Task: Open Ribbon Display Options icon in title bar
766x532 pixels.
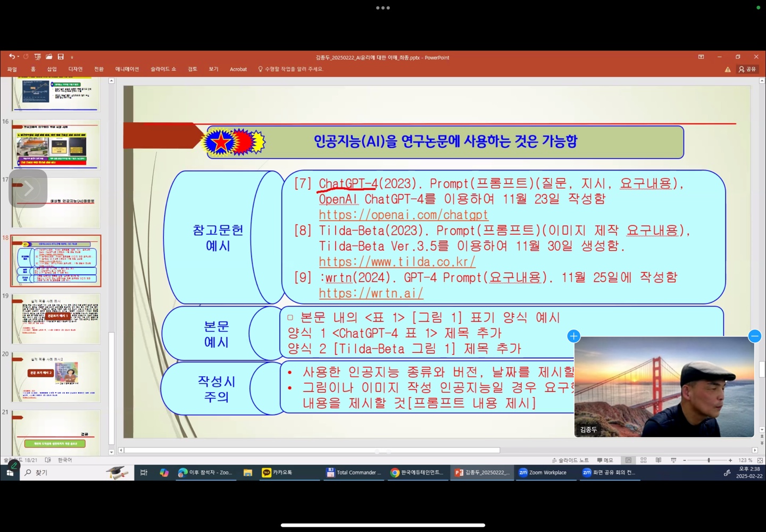Action: pyautogui.click(x=701, y=57)
